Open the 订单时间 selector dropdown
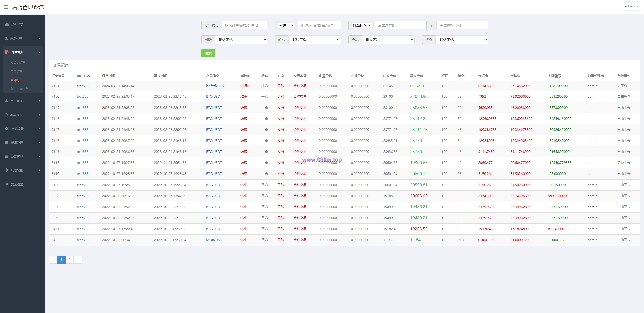The image size is (644, 313). [x=361, y=25]
